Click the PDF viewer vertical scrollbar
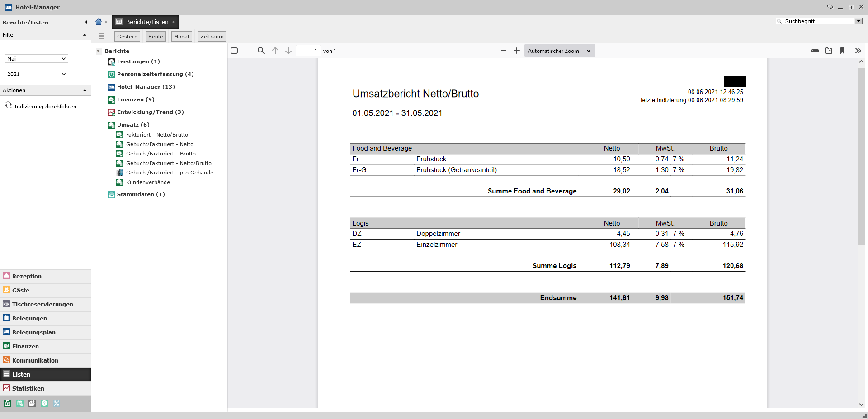868x419 pixels. [x=861, y=156]
